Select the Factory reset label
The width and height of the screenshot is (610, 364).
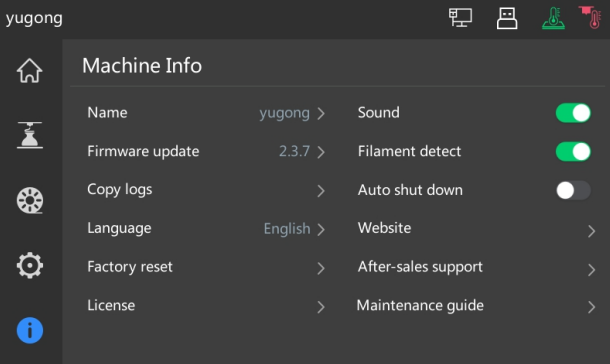(x=130, y=267)
